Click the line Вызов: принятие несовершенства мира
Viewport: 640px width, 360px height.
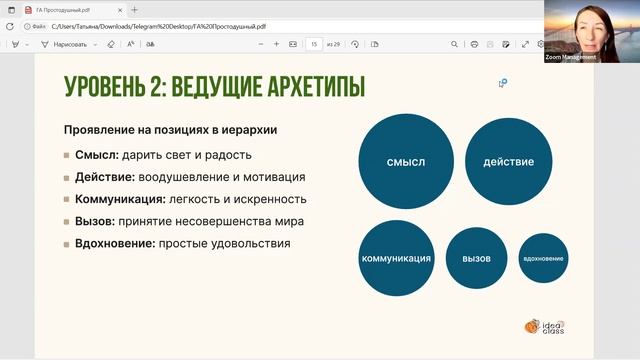point(189,221)
